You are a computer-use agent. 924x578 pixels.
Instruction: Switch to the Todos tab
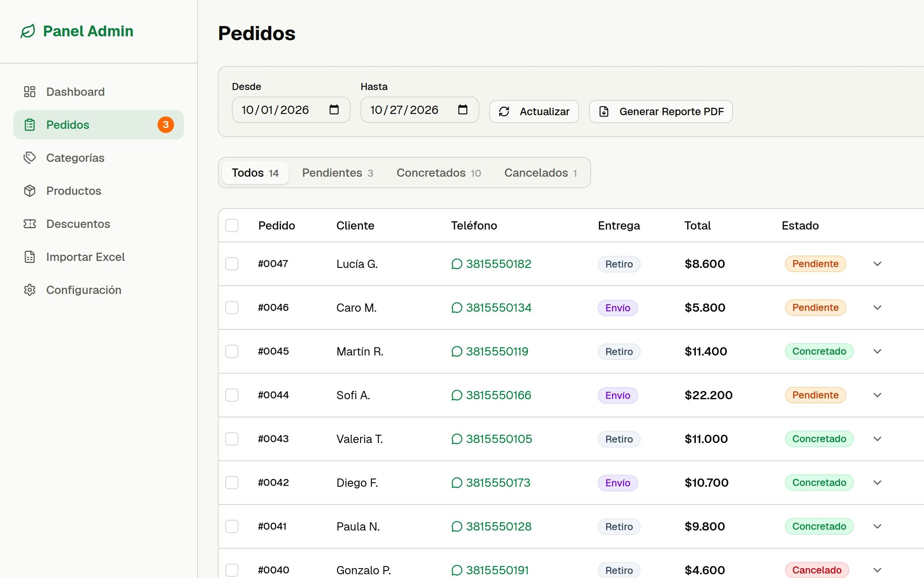pos(255,173)
